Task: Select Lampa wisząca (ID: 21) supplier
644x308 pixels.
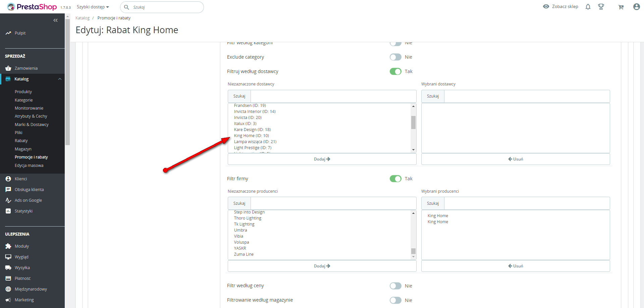Action: (255, 142)
